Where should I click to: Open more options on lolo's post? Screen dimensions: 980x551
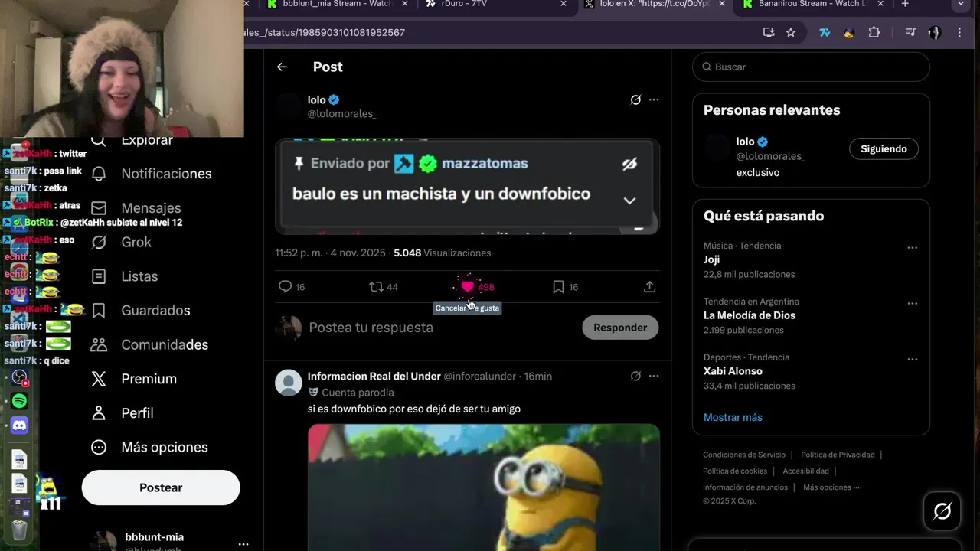pos(654,99)
